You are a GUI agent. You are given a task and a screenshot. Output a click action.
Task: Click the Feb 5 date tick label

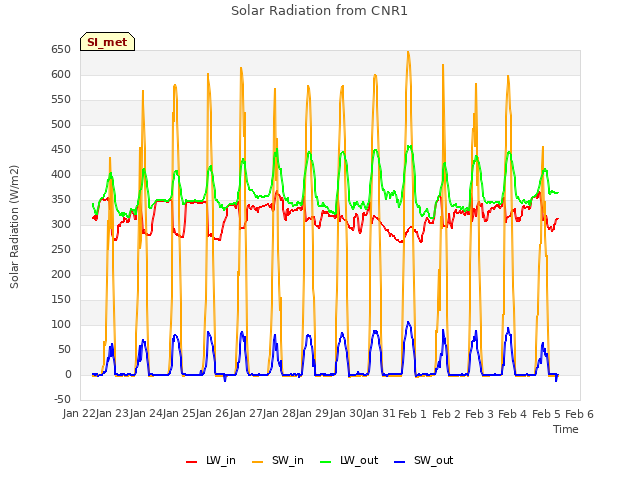546,414
